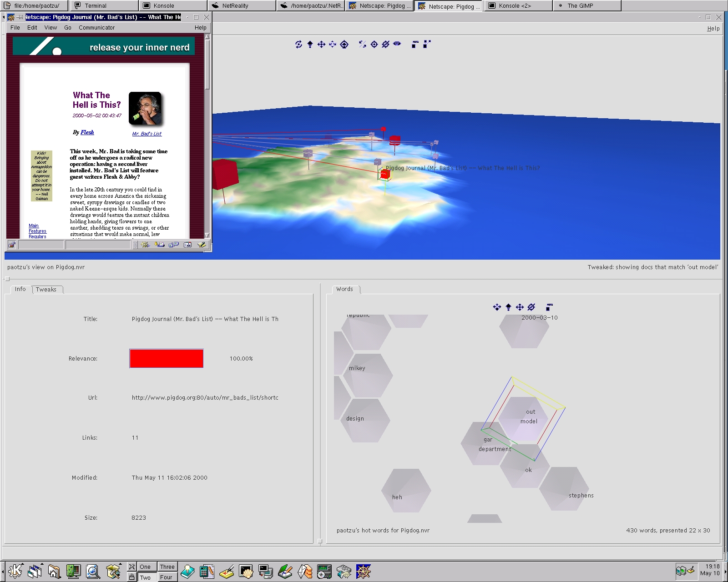Click the crossed-out target icon in 3D toolbar
Image resolution: width=728 pixels, height=582 pixels.
pos(385,44)
